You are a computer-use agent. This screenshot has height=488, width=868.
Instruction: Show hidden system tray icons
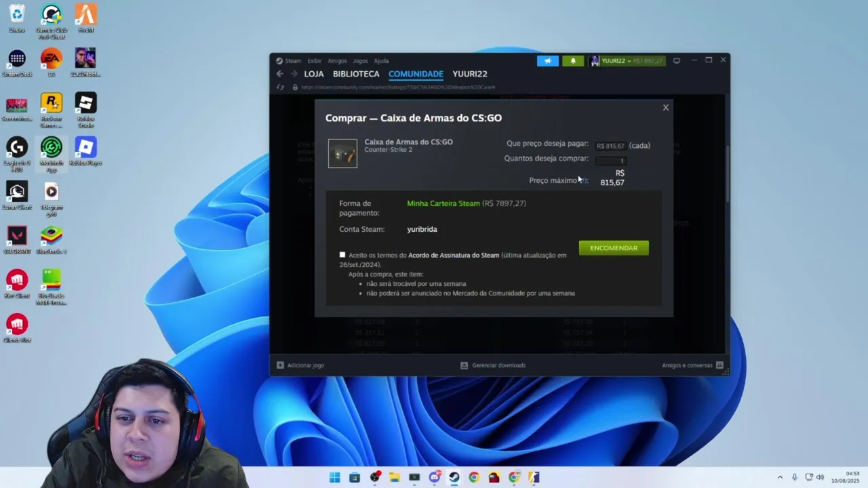[x=780, y=477]
